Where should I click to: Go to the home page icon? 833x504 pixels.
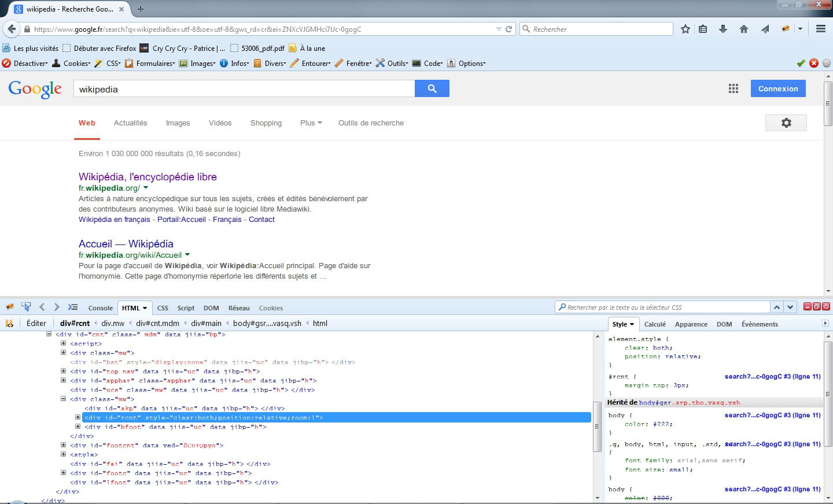pyautogui.click(x=744, y=29)
